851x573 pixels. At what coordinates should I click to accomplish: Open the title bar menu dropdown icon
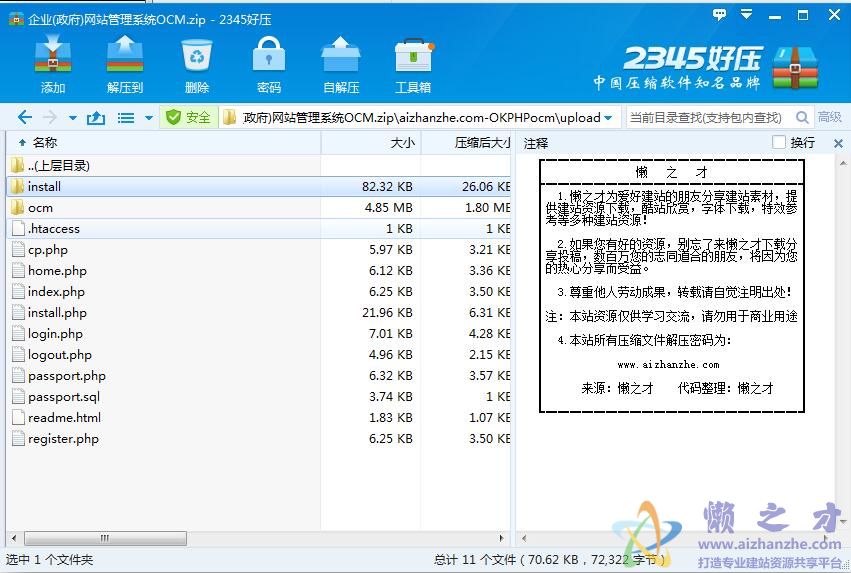coord(747,14)
